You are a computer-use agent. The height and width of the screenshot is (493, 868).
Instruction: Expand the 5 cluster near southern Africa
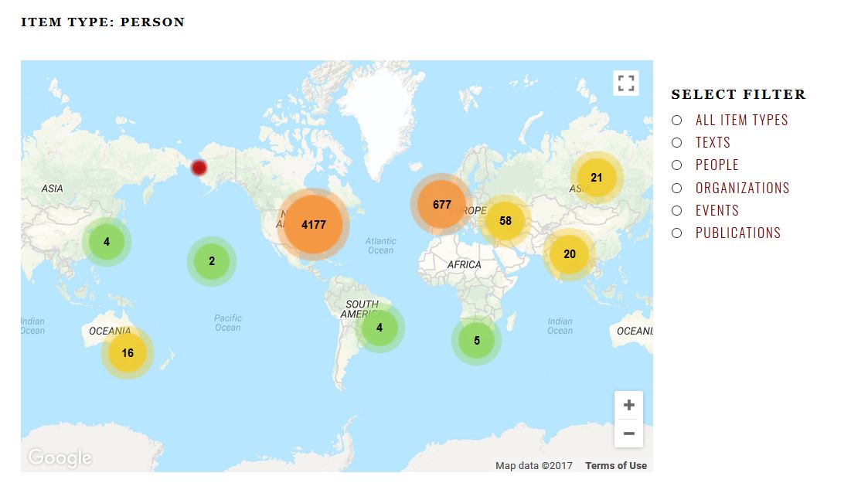pos(477,341)
